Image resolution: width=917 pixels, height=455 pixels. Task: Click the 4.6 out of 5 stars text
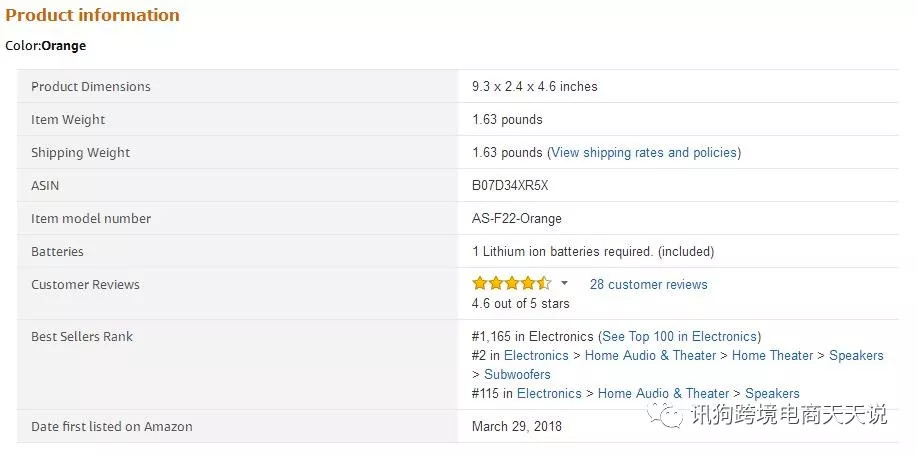(x=521, y=304)
